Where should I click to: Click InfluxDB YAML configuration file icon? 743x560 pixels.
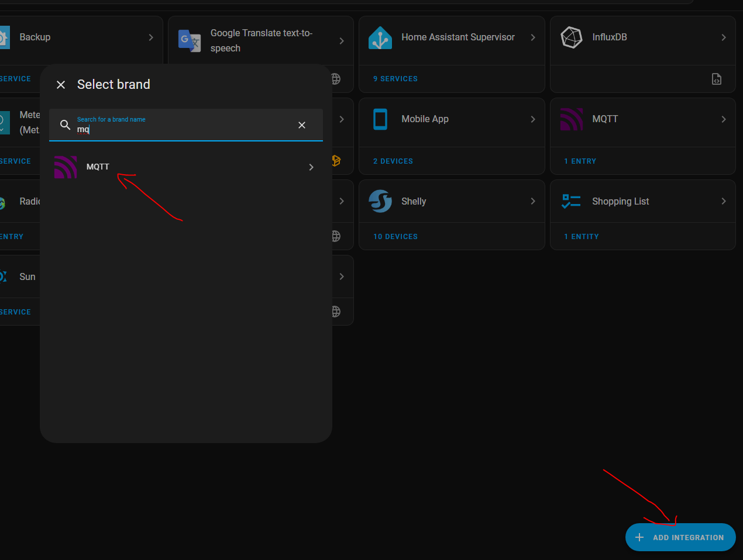point(717,79)
